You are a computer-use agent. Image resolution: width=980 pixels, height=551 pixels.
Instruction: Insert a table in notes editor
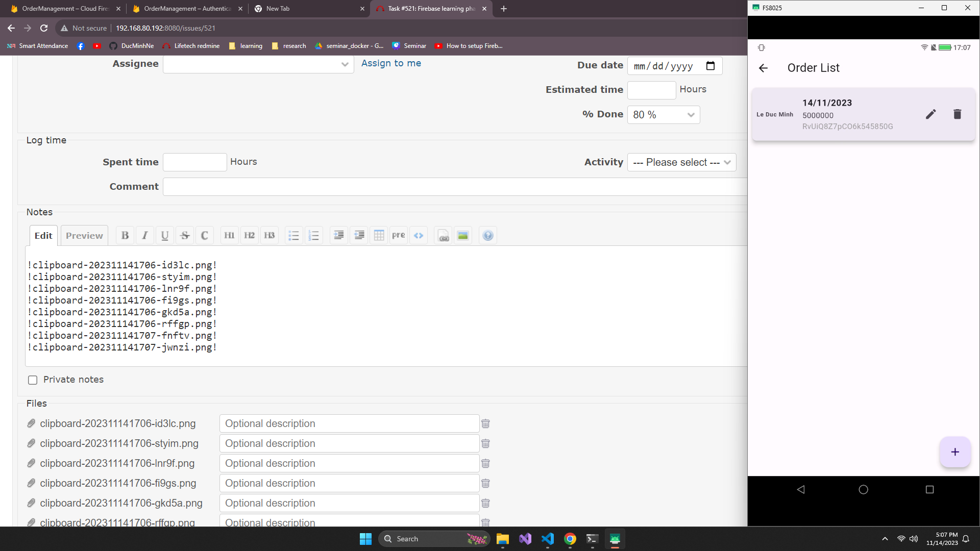[379, 235]
